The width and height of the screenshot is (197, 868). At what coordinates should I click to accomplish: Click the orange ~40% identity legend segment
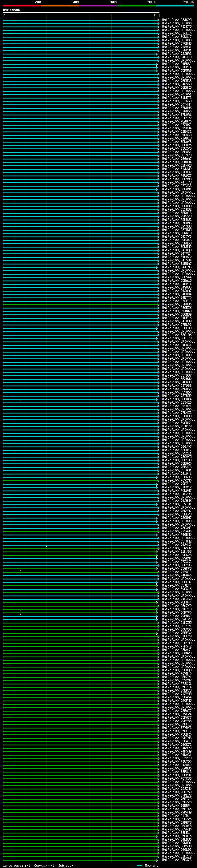(x=60, y=6)
